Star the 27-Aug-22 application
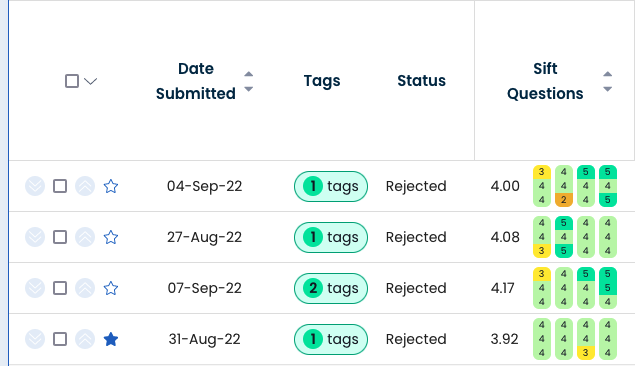The height and width of the screenshot is (366, 635). tap(111, 237)
